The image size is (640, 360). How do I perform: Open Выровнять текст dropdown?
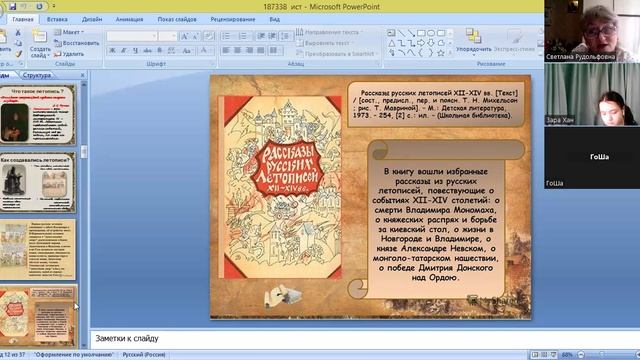[x=325, y=43]
